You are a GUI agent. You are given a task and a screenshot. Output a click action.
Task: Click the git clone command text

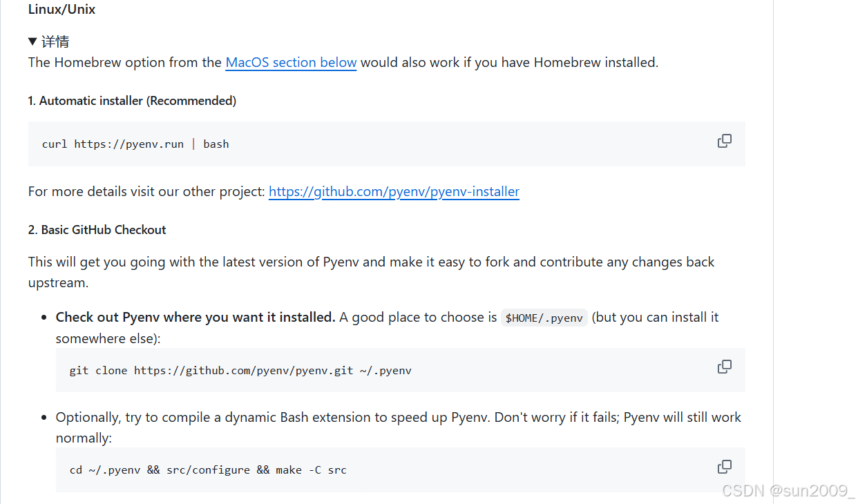click(x=241, y=370)
